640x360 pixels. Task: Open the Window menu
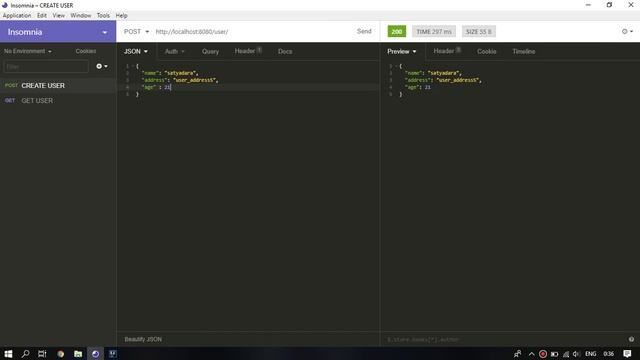80,16
